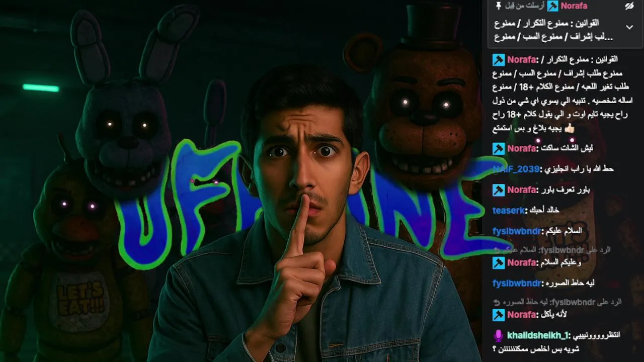The image size is (644, 362).
Task: Click the moderator badge beside 'وعليكم السلام'
Action: [x=498, y=262]
